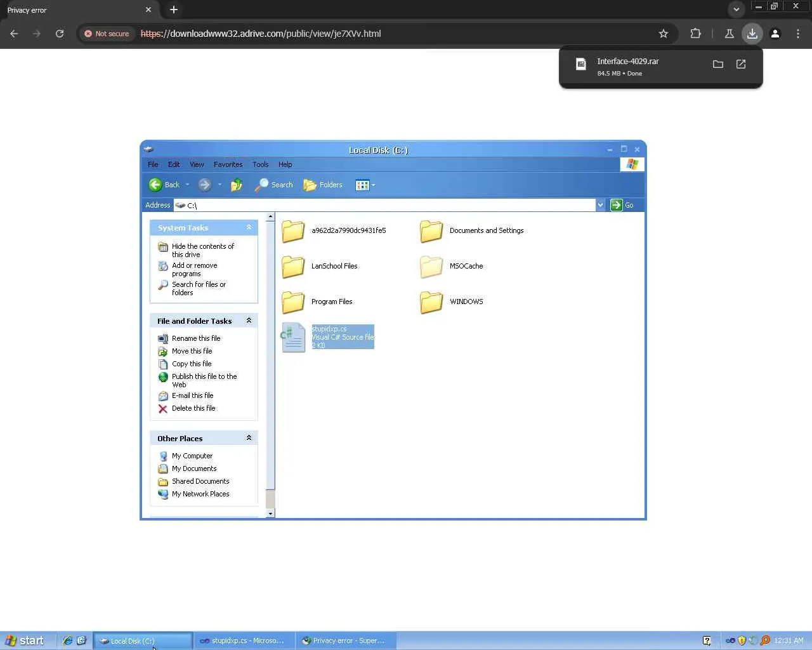This screenshot has width=812, height=650.
Task: Expand the Back history dropdown arrow
Action: point(187,185)
